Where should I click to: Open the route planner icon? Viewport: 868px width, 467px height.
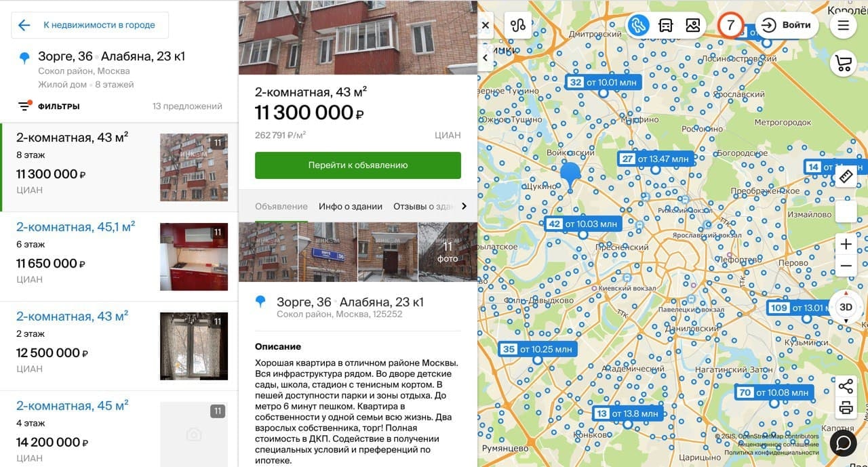pos(518,25)
